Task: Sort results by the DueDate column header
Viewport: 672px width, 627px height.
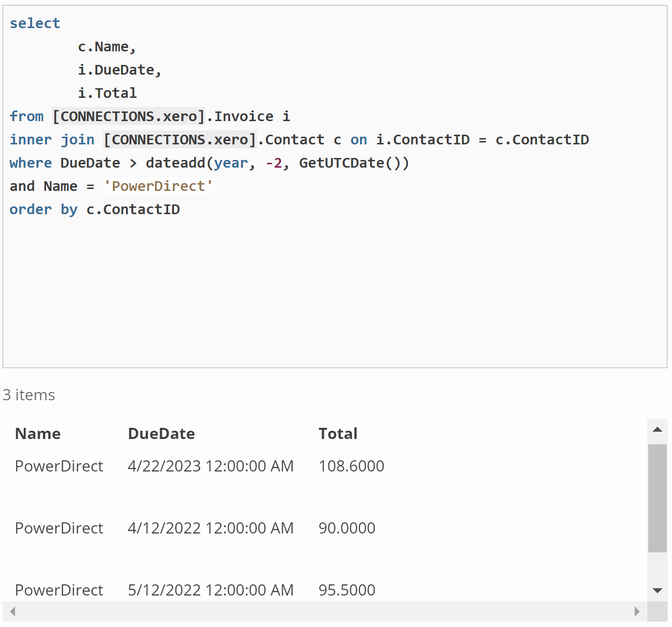Action: pyautogui.click(x=161, y=434)
